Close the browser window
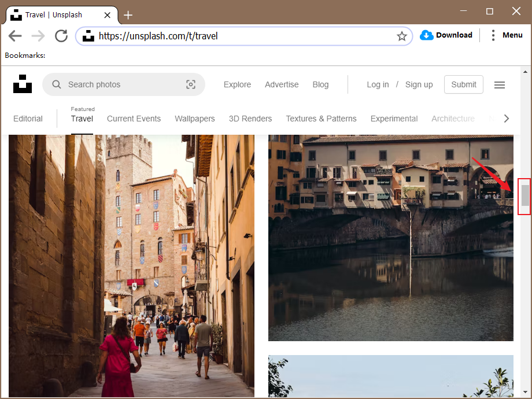Screen dimensions: 532x399 tap(516, 11)
